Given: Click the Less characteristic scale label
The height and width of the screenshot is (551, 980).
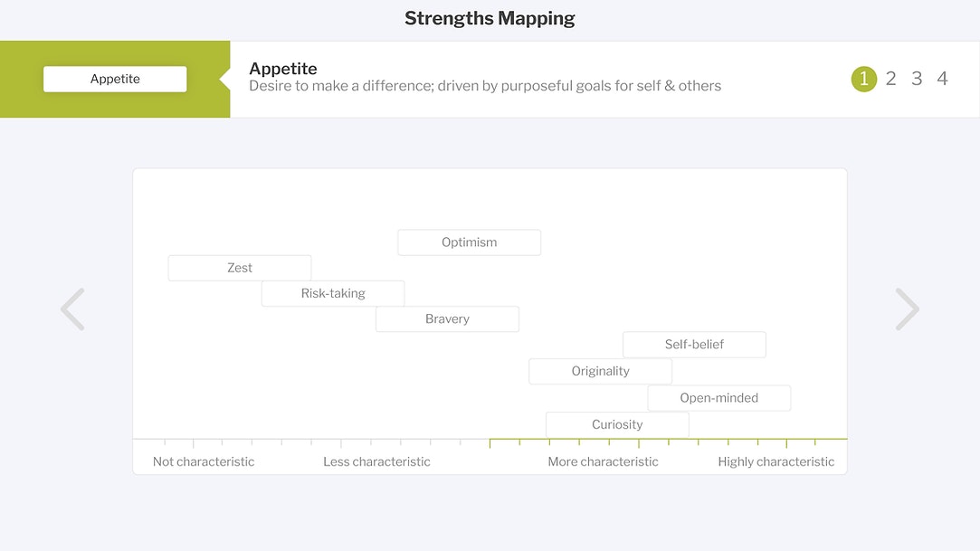Looking at the screenshot, I should (x=376, y=461).
